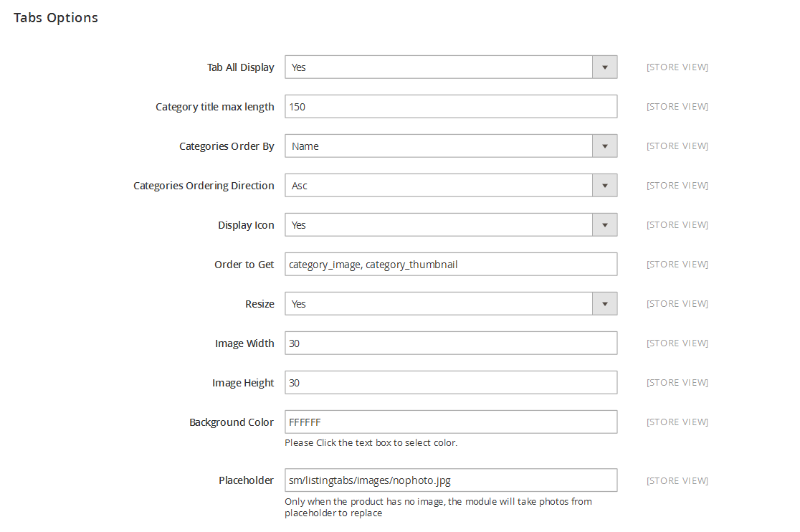The image size is (800, 532).
Task: Click the Tabs Options section heading
Action: coord(56,18)
